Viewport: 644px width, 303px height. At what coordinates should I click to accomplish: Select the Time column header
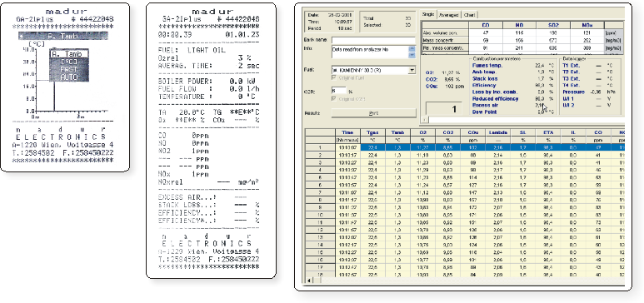click(347, 132)
